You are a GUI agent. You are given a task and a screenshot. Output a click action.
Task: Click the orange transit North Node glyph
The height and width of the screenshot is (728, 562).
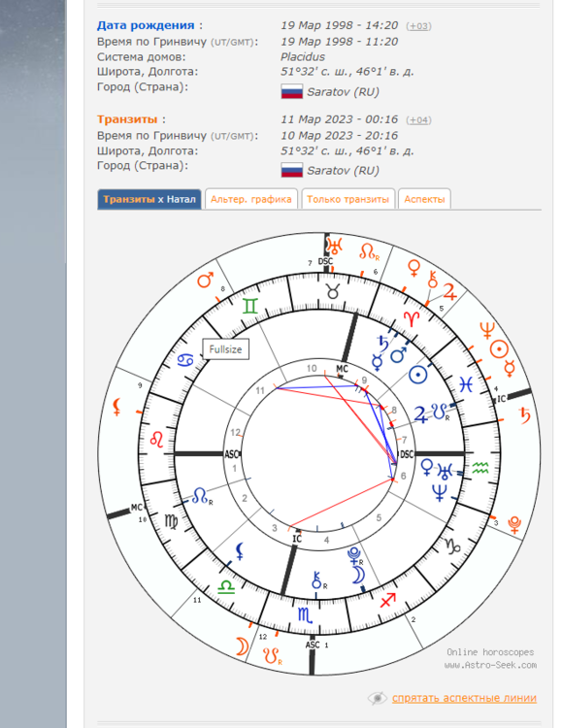coord(369,252)
